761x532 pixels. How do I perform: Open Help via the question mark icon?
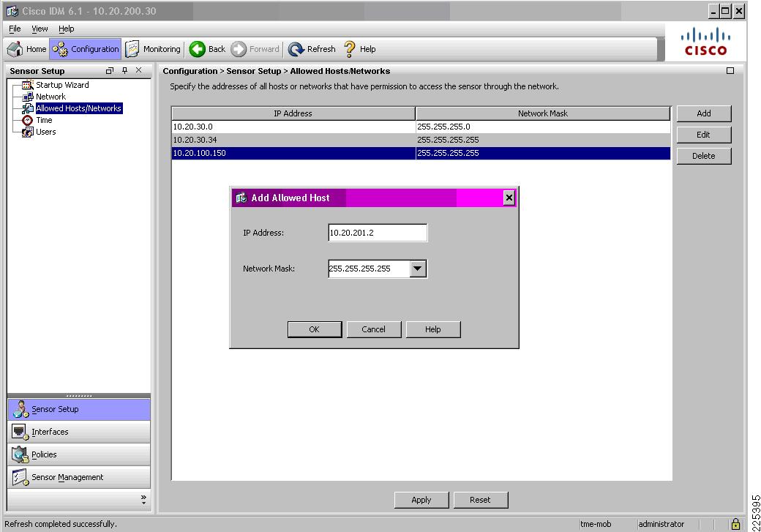tap(350, 49)
